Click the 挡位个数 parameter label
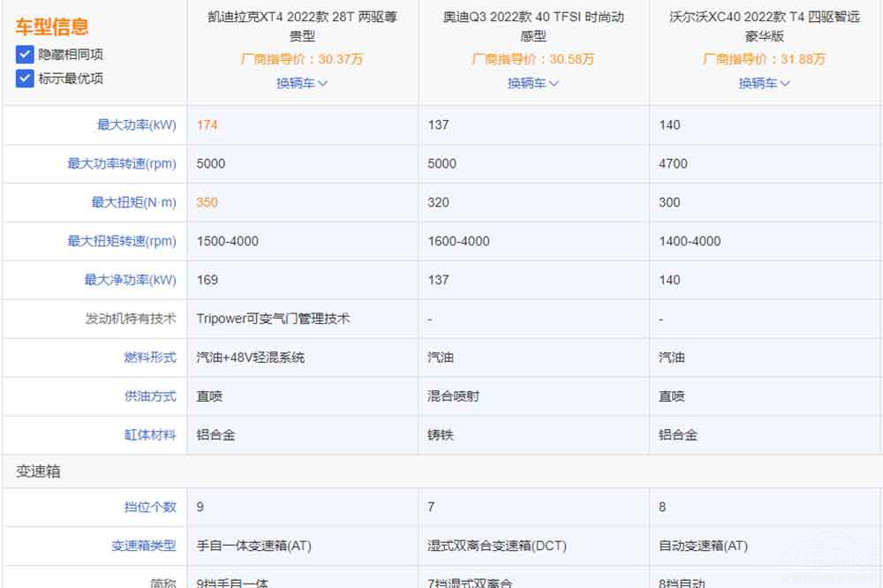This screenshot has width=883, height=588. [x=150, y=507]
